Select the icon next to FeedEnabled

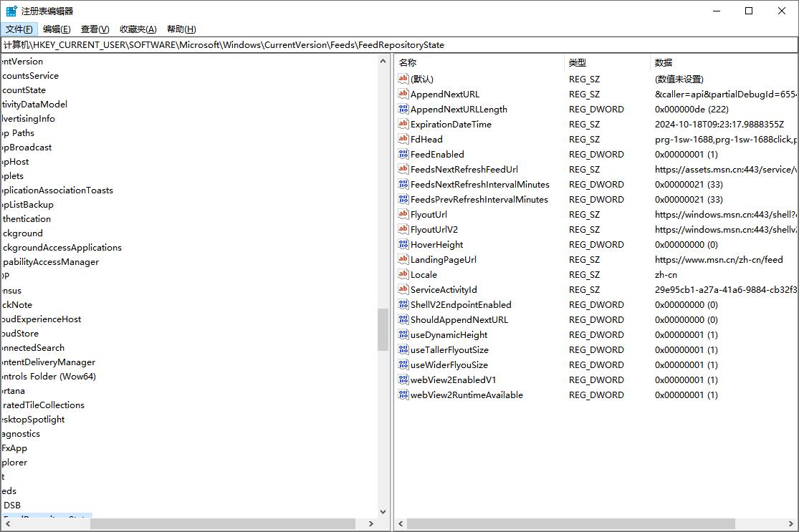click(x=403, y=154)
